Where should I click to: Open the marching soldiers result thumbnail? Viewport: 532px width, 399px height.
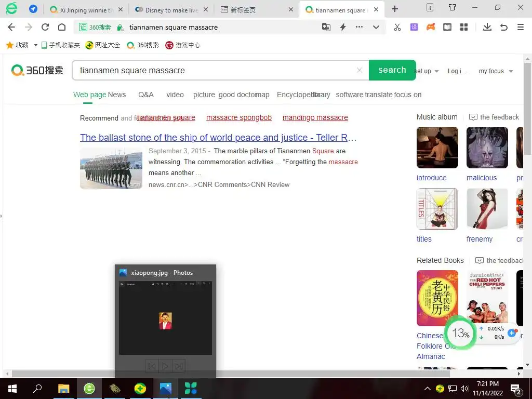(111, 168)
